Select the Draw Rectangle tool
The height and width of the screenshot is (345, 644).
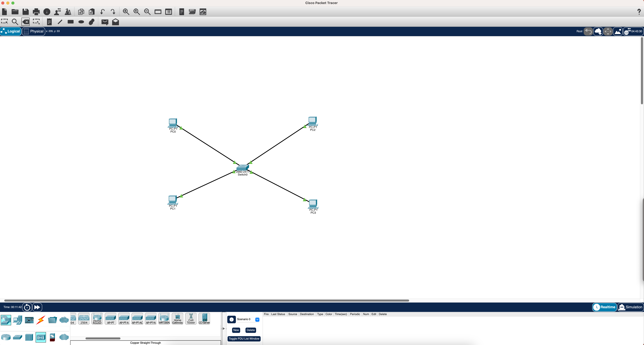point(70,22)
